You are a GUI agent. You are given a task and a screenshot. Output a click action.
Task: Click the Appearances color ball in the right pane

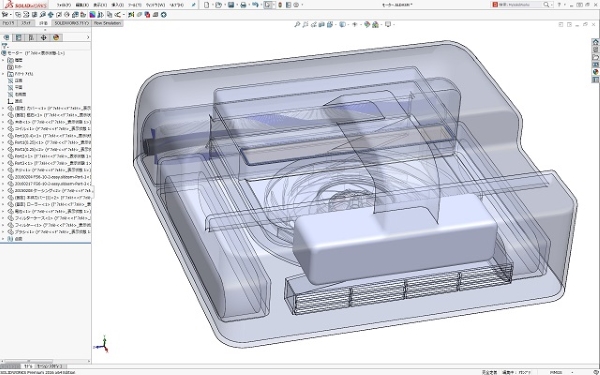point(595,72)
